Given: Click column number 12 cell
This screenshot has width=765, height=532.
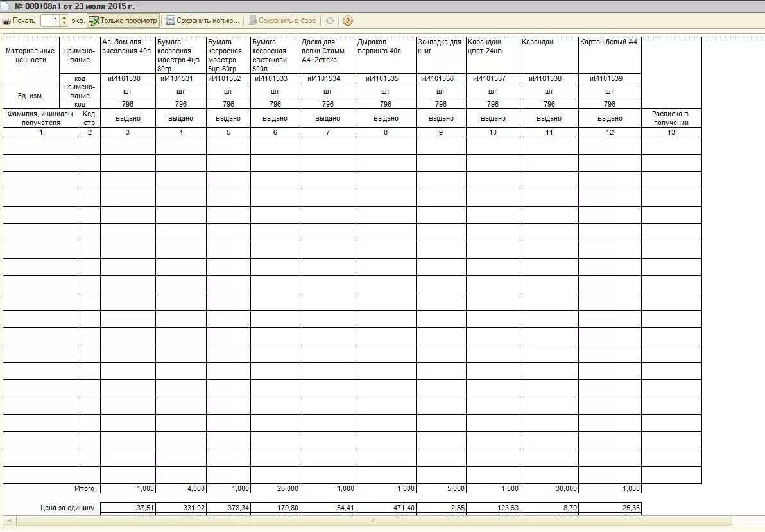Looking at the screenshot, I should 610,132.
